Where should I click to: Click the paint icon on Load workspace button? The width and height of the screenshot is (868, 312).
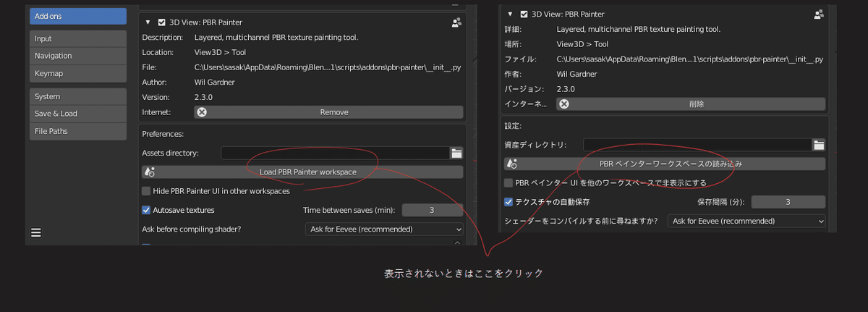(150, 172)
